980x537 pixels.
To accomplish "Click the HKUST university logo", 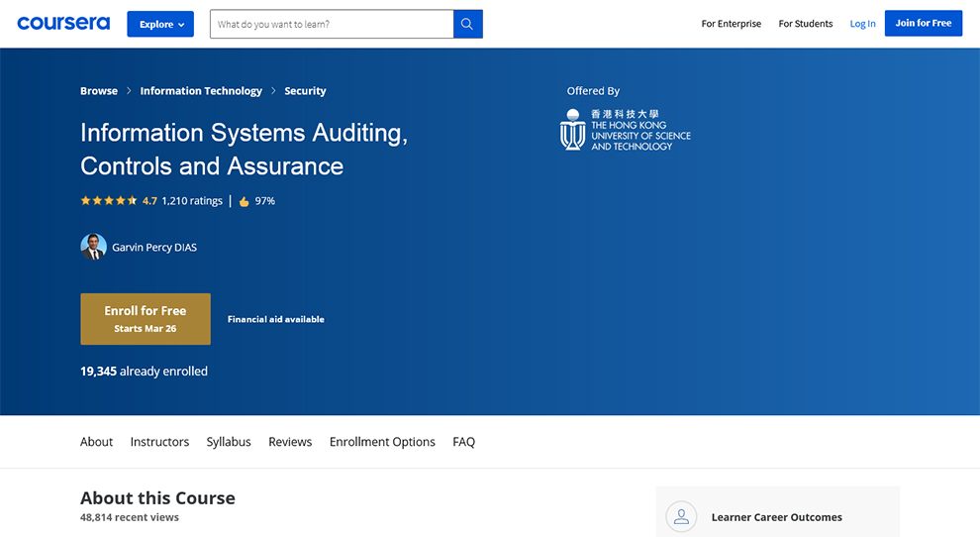I will pos(625,130).
